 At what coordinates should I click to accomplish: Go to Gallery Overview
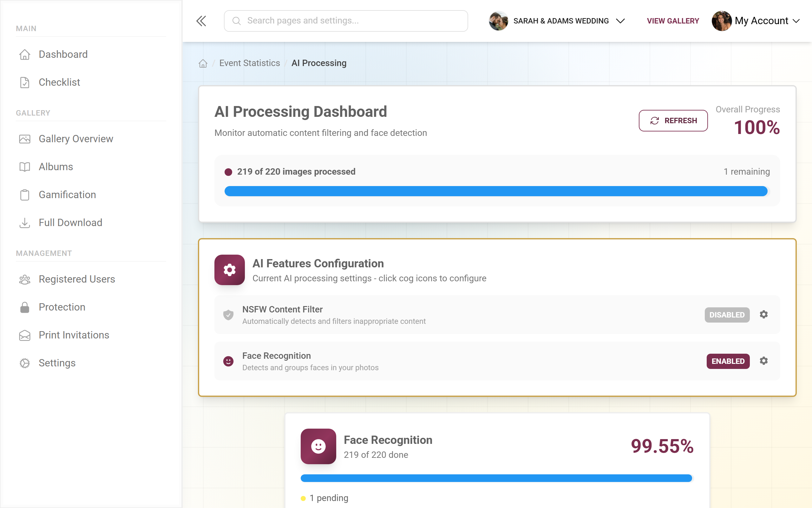point(76,139)
